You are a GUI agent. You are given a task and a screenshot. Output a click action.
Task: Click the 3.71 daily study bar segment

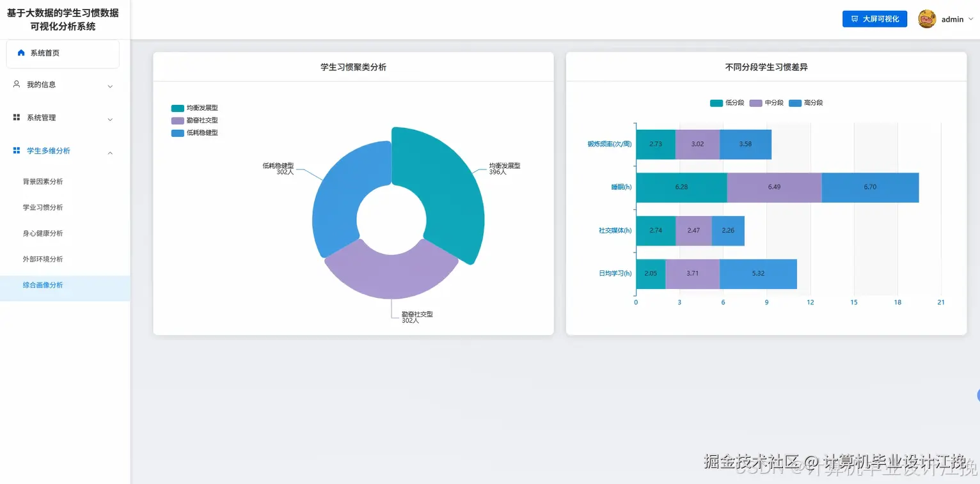[x=693, y=274]
